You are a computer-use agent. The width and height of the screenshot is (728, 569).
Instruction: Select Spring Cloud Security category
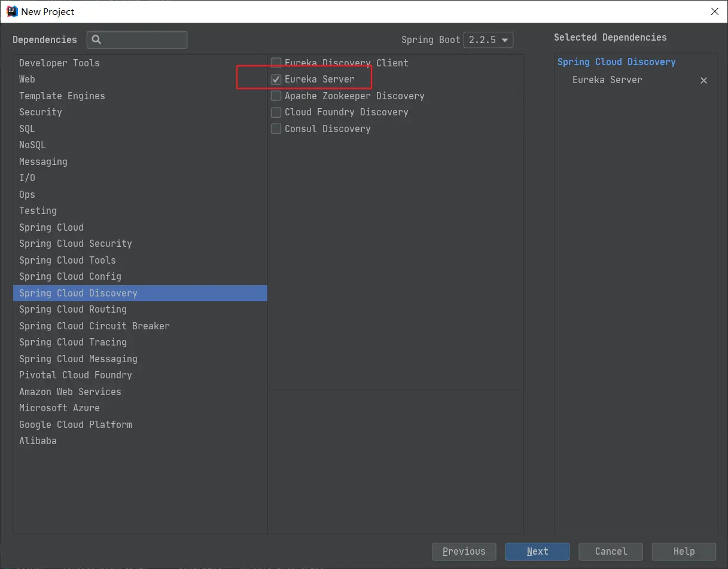click(140, 244)
